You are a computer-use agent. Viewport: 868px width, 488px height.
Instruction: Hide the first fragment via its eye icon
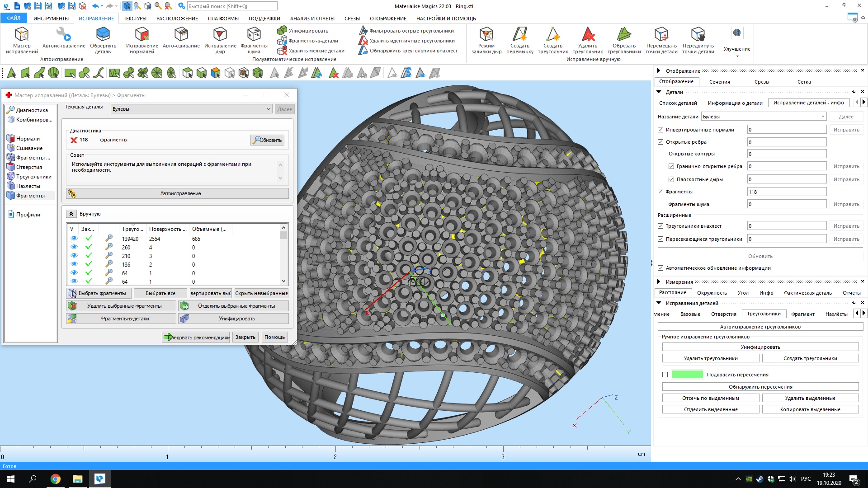tap(74, 239)
